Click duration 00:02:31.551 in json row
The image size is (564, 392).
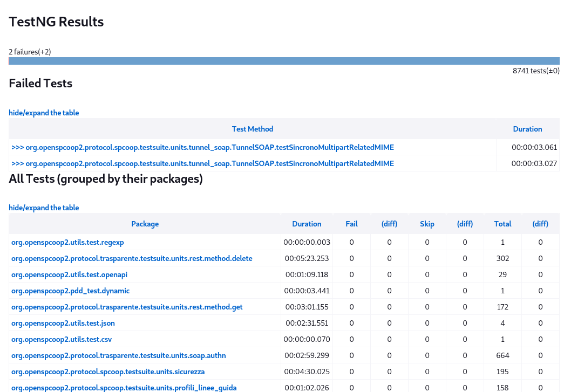tap(307, 323)
